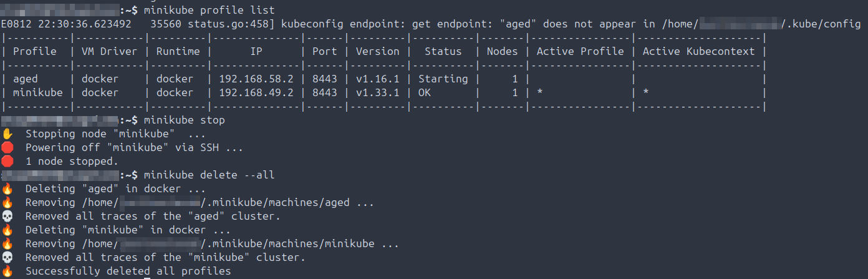Click the "minikube delete --all" command text
Image resolution: width=868 pixels, height=279 pixels.
pyautogui.click(x=209, y=175)
